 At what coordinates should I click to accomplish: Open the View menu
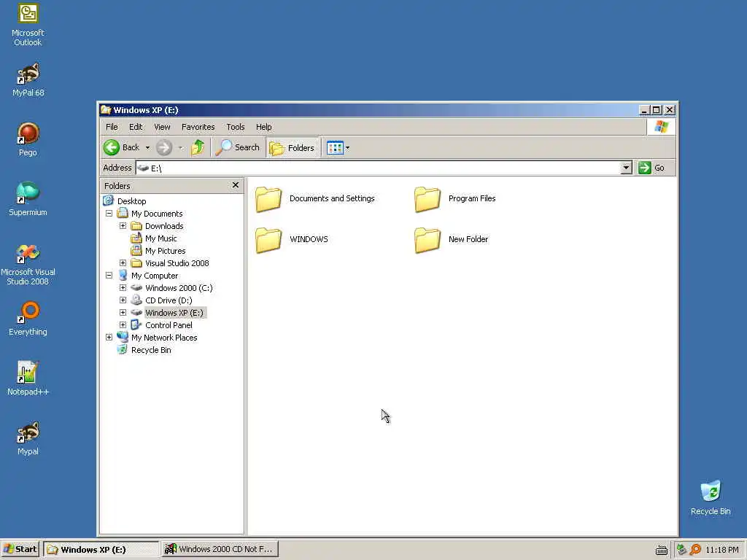coord(162,127)
